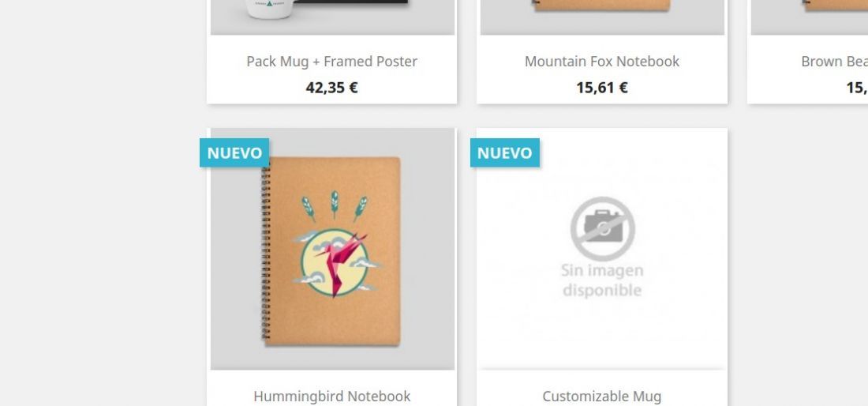Click the 'Sin imagen disponible' placeholder text
The image size is (868, 406).
point(602,280)
